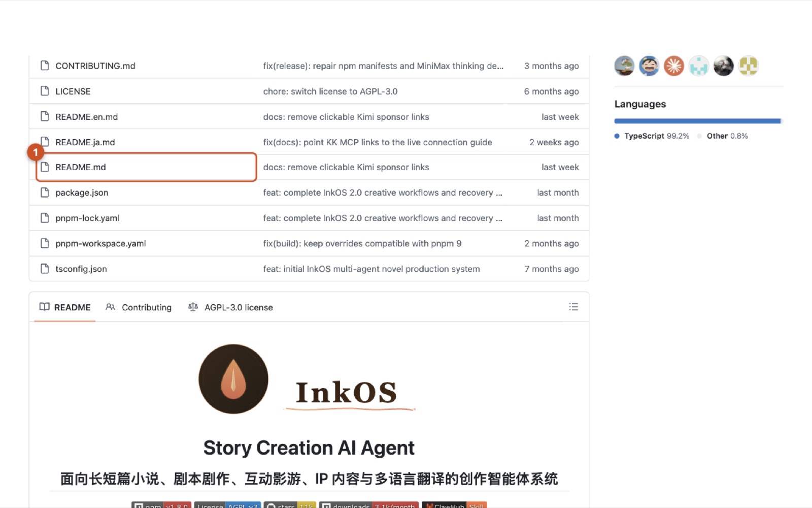Open the teal pixel identicon contributor avatar
The width and height of the screenshot is (812, 508).
click(699, 66)
